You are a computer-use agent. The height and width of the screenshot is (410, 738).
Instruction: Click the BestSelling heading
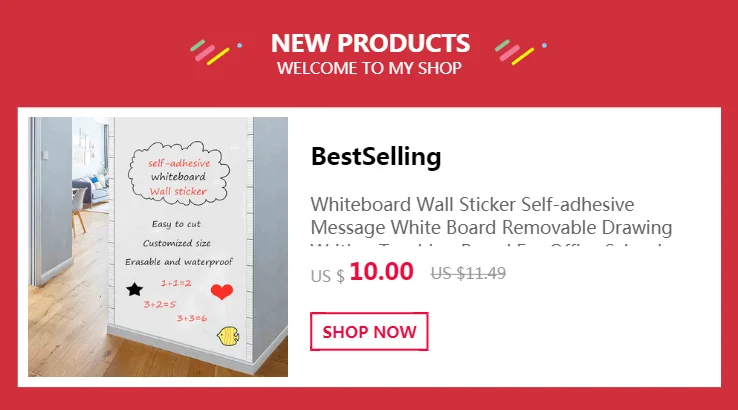(376, 157)
